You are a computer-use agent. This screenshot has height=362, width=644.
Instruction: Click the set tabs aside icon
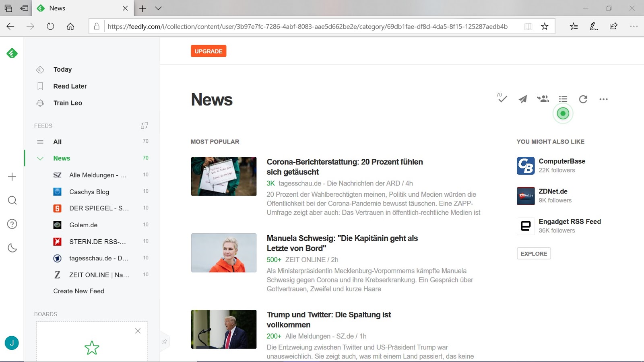pyautogui.click(x=25, y=8)
